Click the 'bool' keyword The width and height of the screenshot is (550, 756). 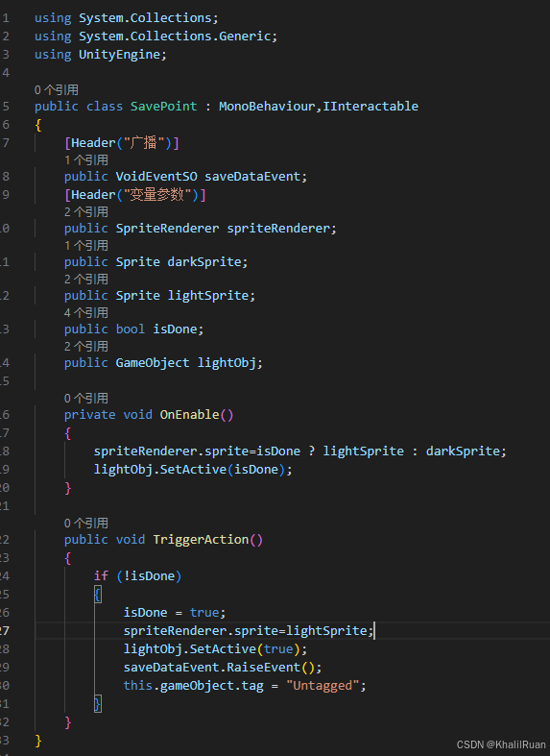coord(130,329)
